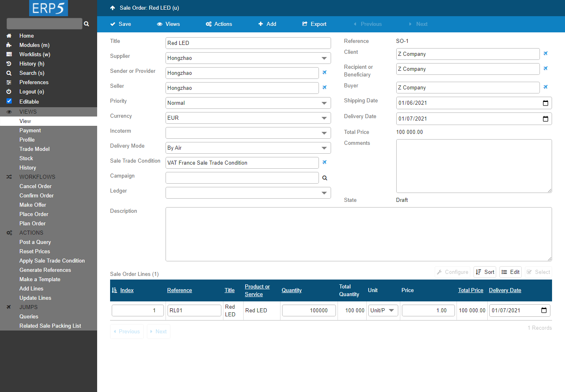Open the Supplier dropdown
565x392 pixels.
tap(248, 58)
